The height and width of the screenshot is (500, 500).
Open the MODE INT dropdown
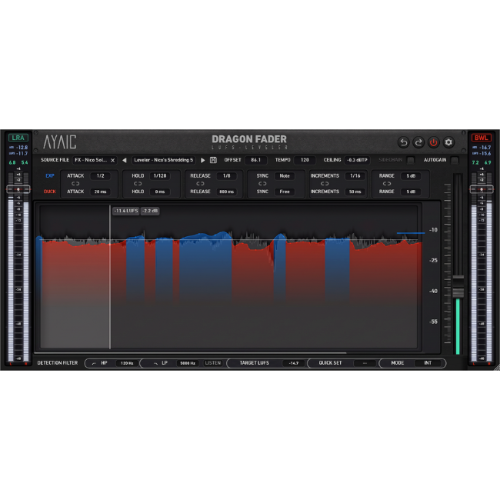[x=428, y=363]
